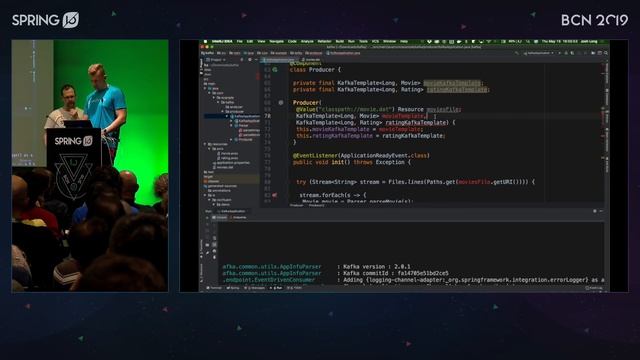Open the Window menu
The width and height of the screenshot is (640, 360).
[x=389, y=42]
